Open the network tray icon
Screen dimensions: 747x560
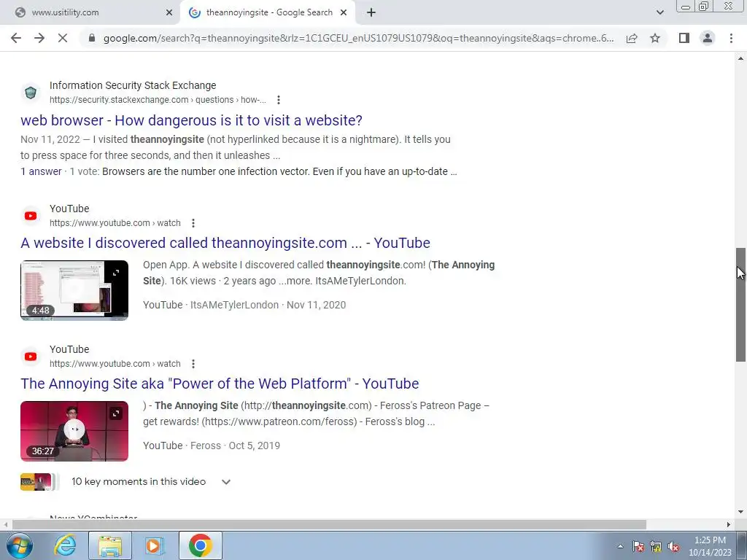[x=656, y=546]
